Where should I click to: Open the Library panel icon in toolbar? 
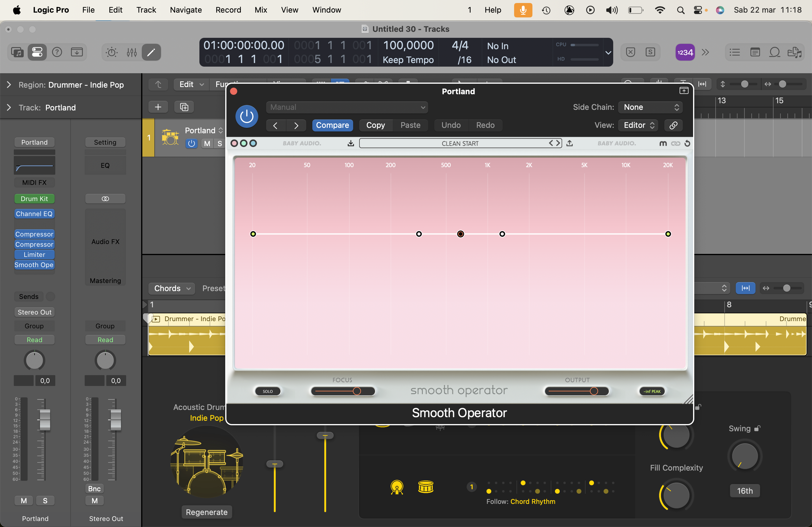click(17, 52)
